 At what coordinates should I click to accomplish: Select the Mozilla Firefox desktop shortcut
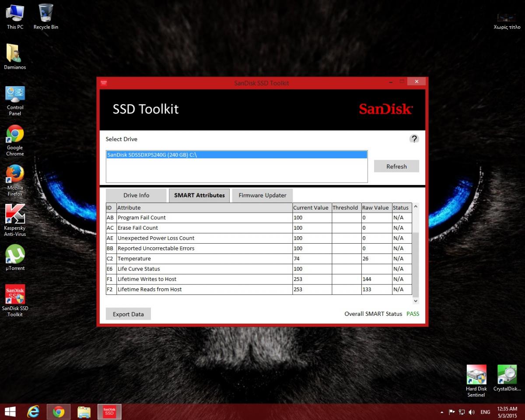pyautogui.click(x=15, y=181)
